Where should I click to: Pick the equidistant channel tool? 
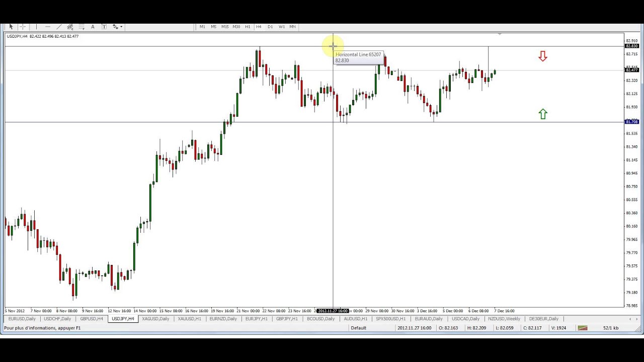(x=70, y=27)
